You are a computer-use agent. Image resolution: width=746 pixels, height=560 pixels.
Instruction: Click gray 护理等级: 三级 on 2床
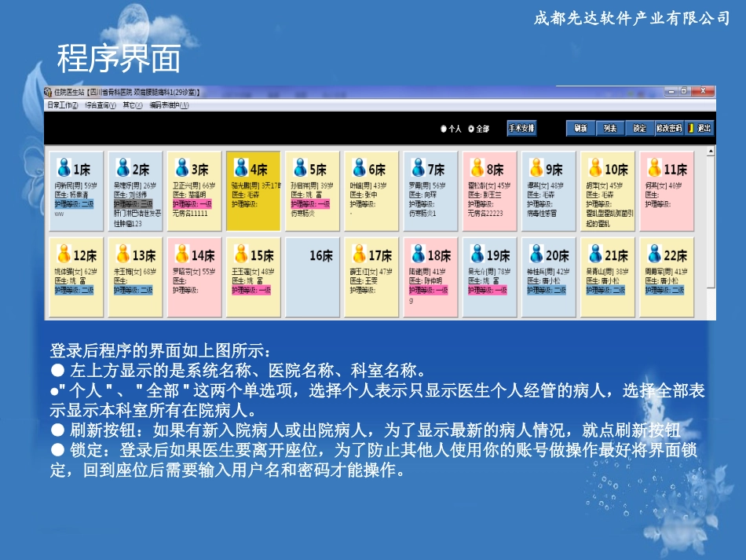133,204
